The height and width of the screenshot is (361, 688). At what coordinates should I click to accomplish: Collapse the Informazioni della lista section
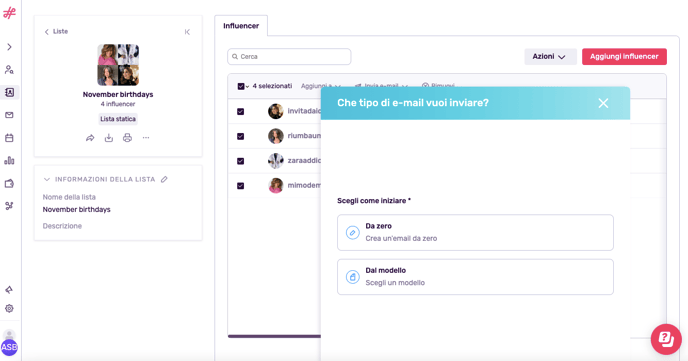tap(47, 179)
